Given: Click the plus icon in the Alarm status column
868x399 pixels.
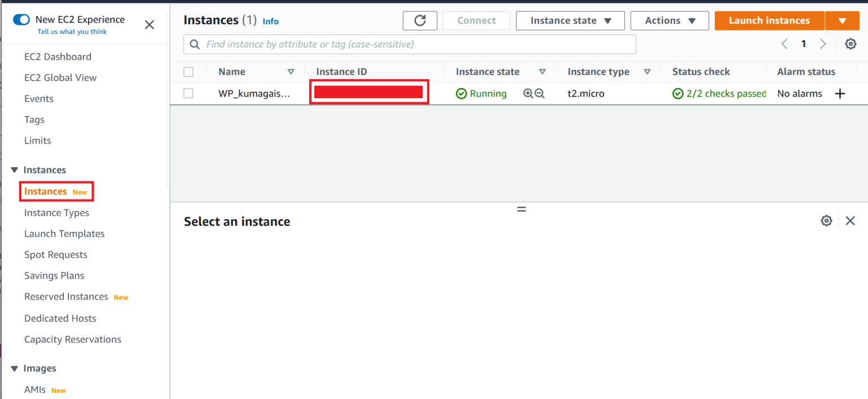Looking at the screenshot, I should pyautogui.click(x=840, y=93).
